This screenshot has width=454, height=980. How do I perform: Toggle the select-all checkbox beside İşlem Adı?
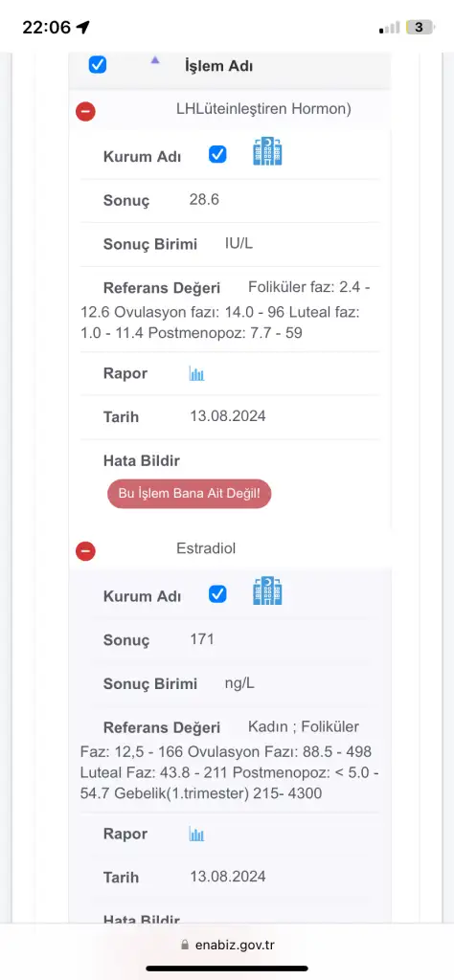(98, 64)
